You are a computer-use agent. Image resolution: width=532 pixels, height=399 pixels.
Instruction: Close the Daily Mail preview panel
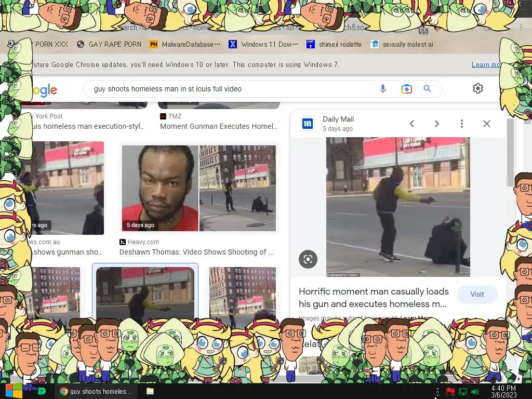point(487,124)
